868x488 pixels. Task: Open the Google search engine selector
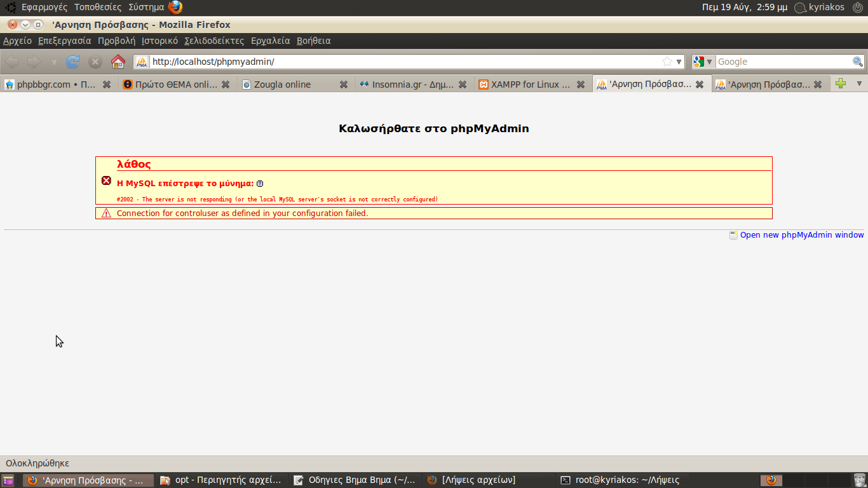point(703,62)
